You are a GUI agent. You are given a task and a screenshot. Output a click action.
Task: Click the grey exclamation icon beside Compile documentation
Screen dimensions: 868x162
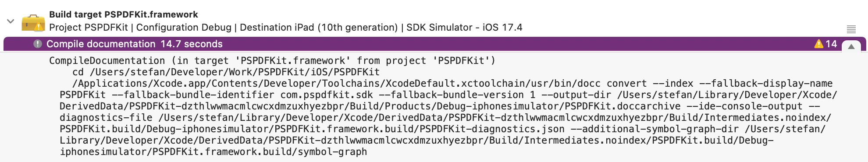(38, 44)
